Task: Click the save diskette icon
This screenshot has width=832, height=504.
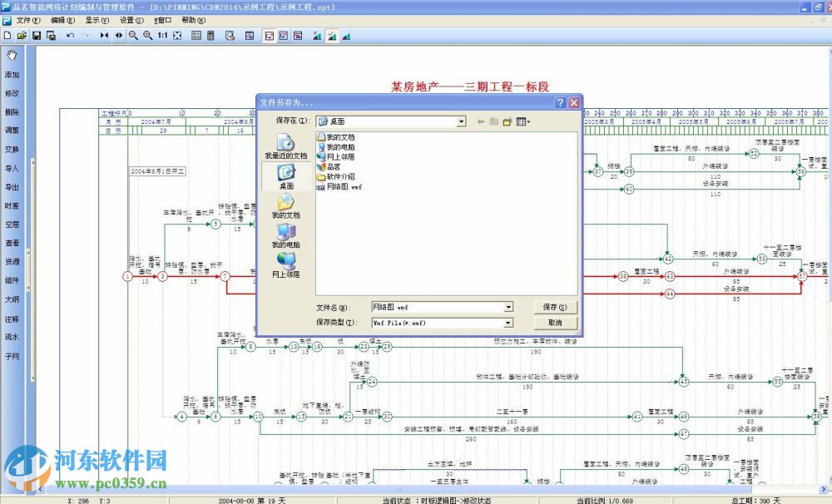Action: pos(36,36)
